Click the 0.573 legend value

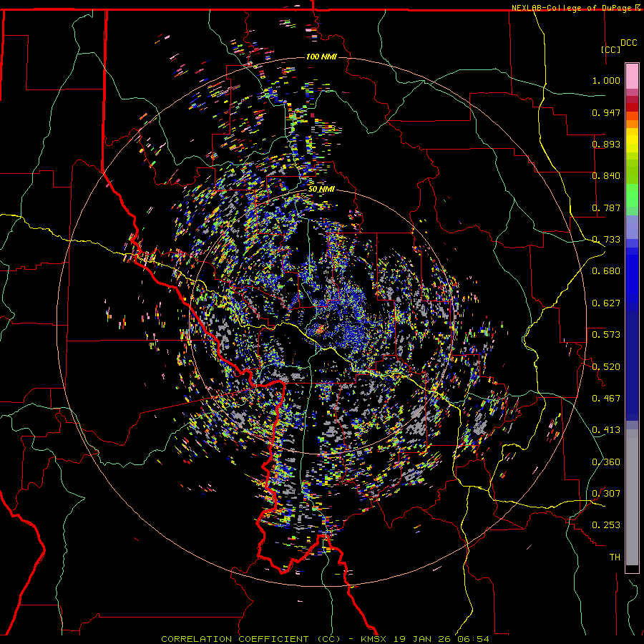click(x=606, y=335)
